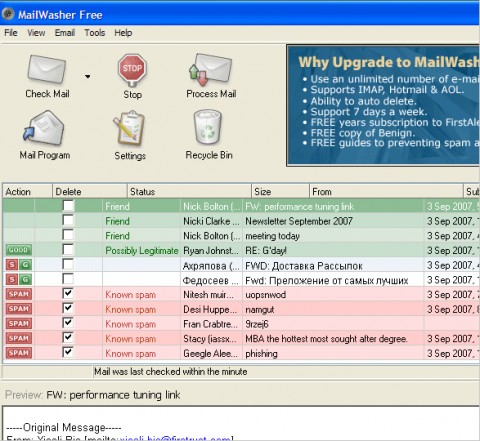Click 'Mail was last checked' status bar text

click(170, 371)
